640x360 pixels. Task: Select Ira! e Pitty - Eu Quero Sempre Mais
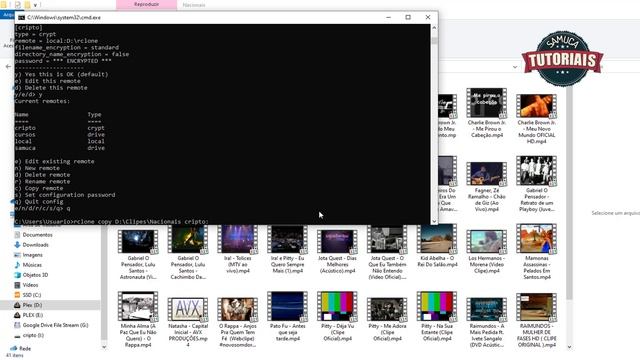tap(287, 249)
